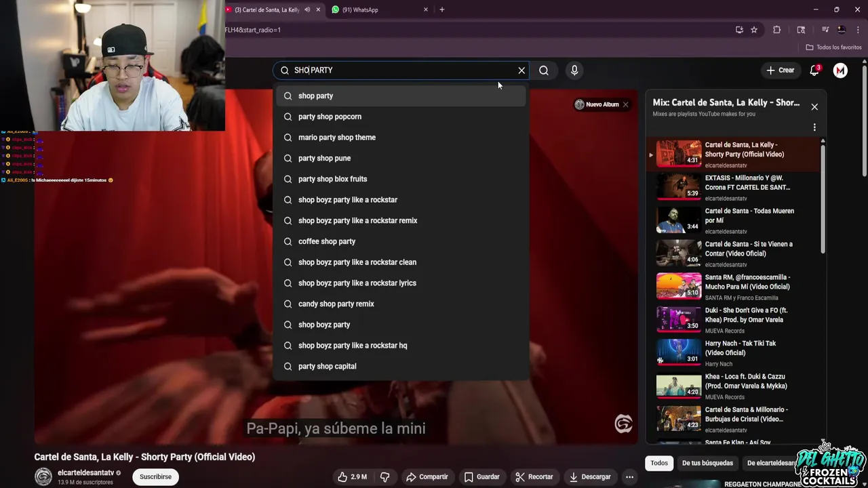Select suggestion 'candy shop party remix'
The image size is (868, 488).
pos(401,304)
